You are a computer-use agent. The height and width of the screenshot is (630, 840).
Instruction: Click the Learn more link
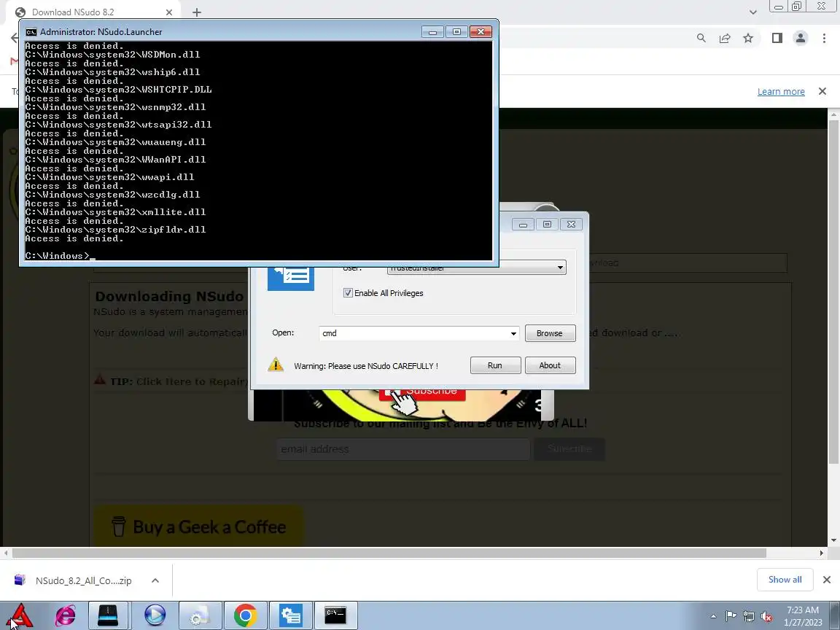click(781, 92)
